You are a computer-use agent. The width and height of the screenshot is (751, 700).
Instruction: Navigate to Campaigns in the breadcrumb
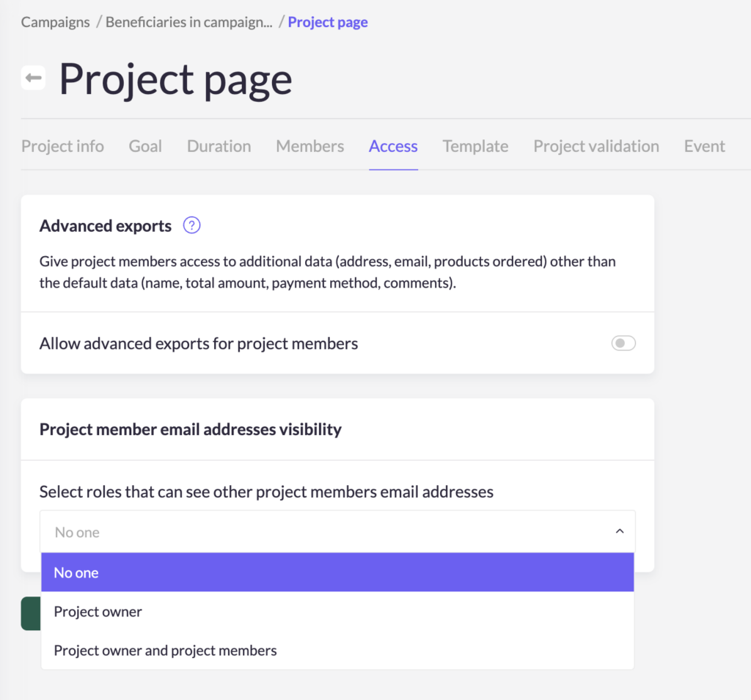tap(55, 22)
